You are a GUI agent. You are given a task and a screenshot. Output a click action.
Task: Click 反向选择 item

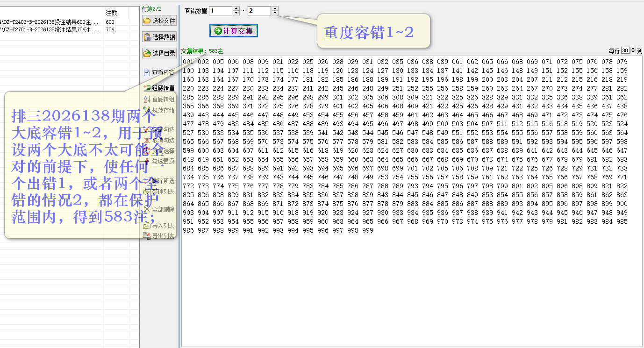coord(159,151)
